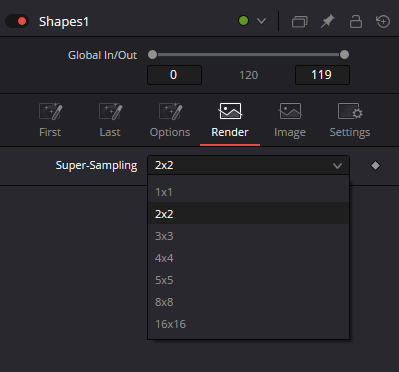Reset Shapes1 node to defaults
The image size is (399, 372).
point(383,21)
